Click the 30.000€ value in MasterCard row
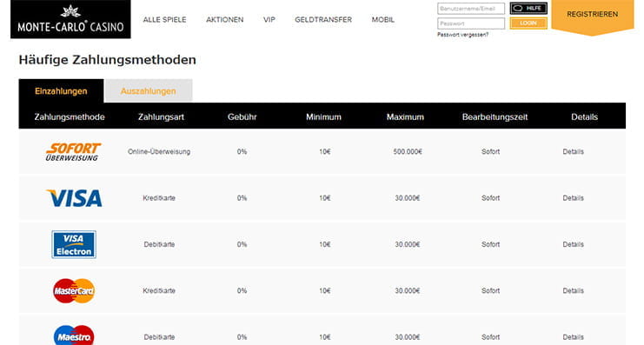Screen dimensions: 644x345 pos(408,291)
